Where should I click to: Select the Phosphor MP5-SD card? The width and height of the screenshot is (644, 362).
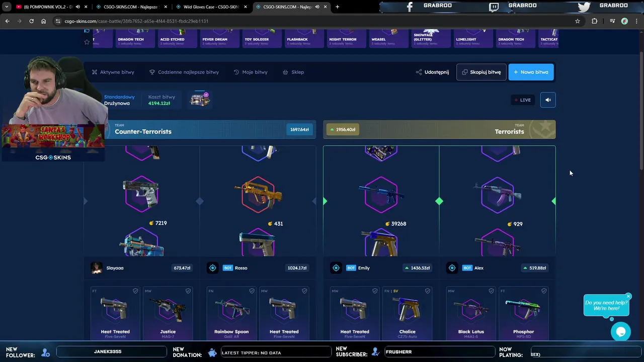(523, 313)
